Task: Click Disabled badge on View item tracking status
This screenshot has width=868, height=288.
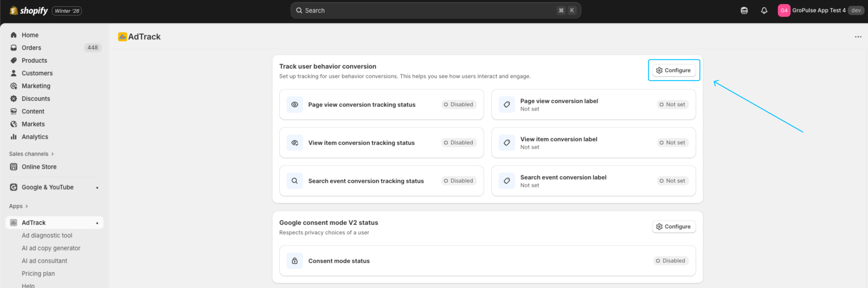Action: click(x=458, y=143)
